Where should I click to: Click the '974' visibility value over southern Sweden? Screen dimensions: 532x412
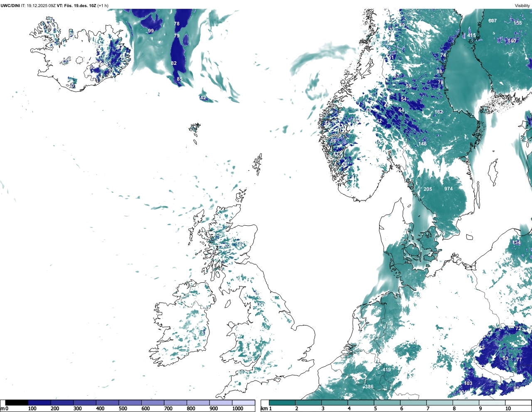coord(448,189)
